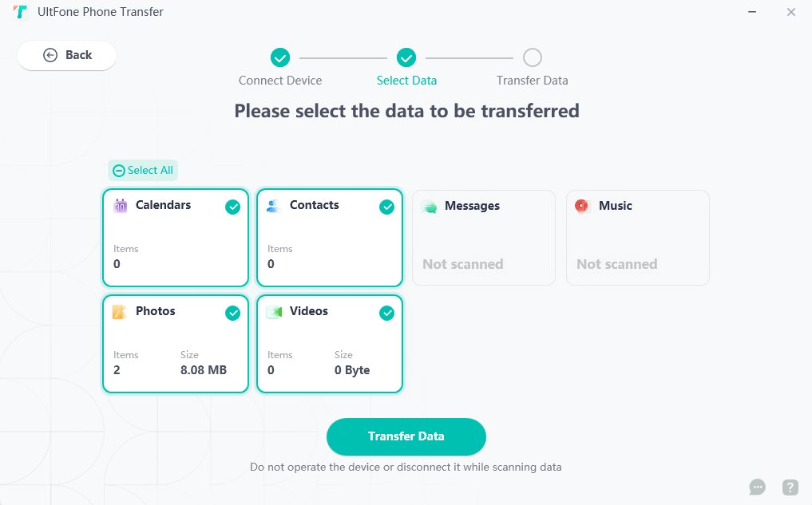Select the Messages card to scan it
Viewport: 812px width, 505px height.
tap(483, 238)
